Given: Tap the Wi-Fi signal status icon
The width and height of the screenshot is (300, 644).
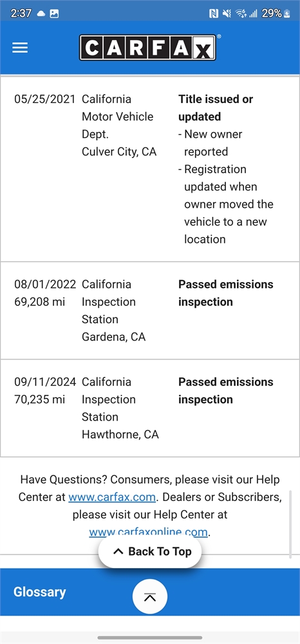Looking at the screenshot, I should click(241, 14).
